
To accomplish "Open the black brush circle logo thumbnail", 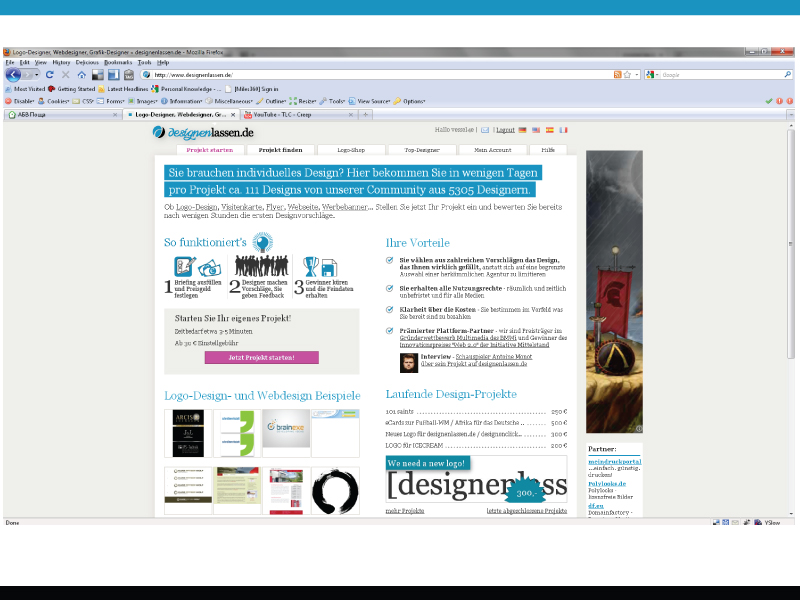I will tap(335, 491).
